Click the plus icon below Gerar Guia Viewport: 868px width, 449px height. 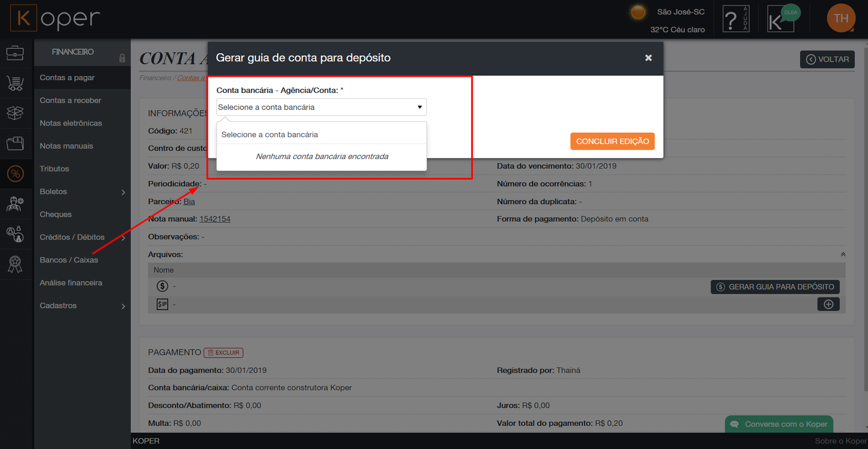(x=828, y=305)
